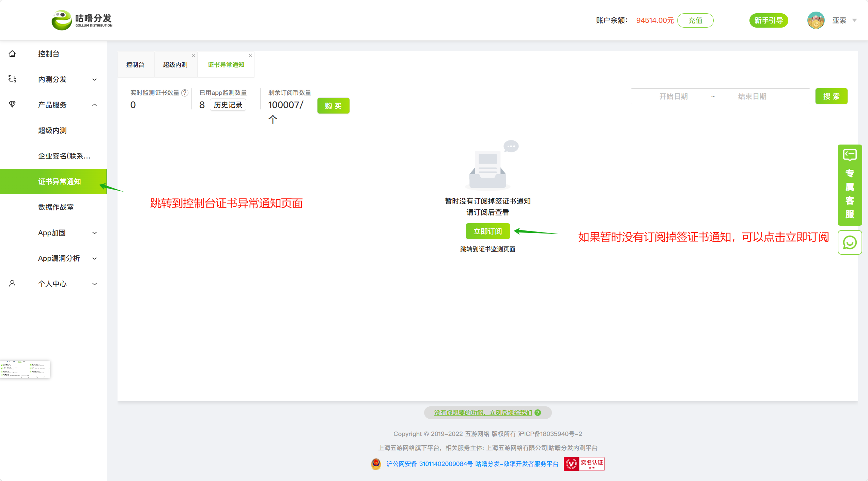Click the 内测分发 sidebar icon
Screen dimensions: 868x481
click(x=12, y=79)
